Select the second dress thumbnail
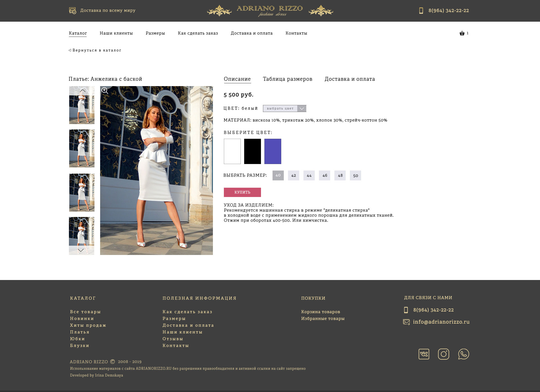 82,148
